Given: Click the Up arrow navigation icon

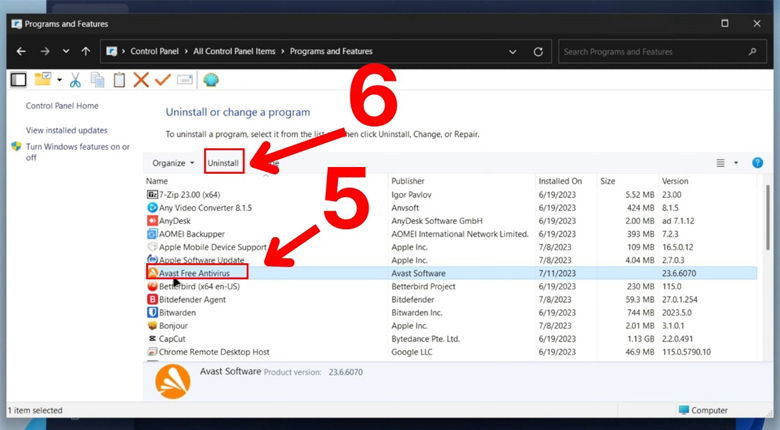Looking at the screenshot, I should click(86, 51).
